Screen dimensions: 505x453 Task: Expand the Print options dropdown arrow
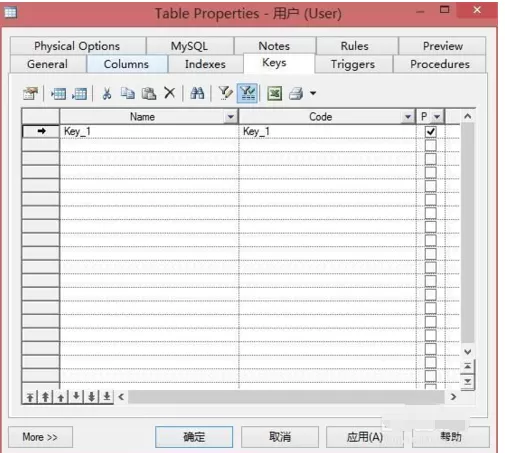pyautogui.click(x=313, y=93)
